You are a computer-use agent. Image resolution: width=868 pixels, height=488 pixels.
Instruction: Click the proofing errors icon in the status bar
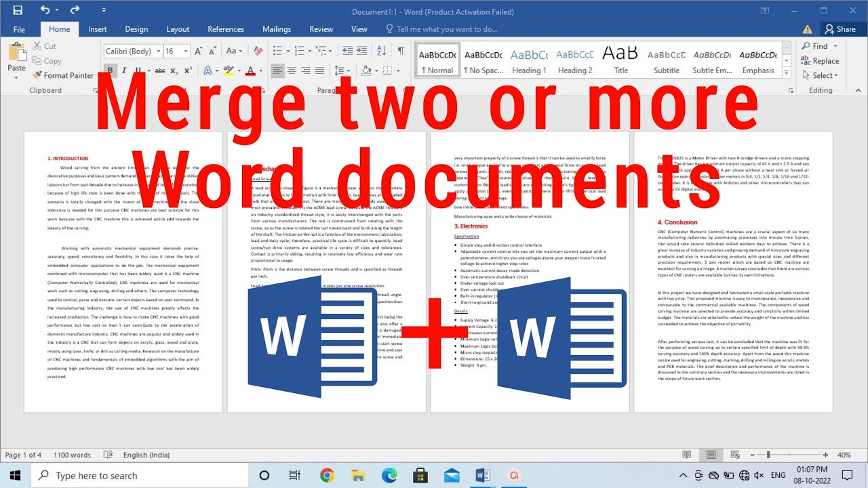(107, 455)
